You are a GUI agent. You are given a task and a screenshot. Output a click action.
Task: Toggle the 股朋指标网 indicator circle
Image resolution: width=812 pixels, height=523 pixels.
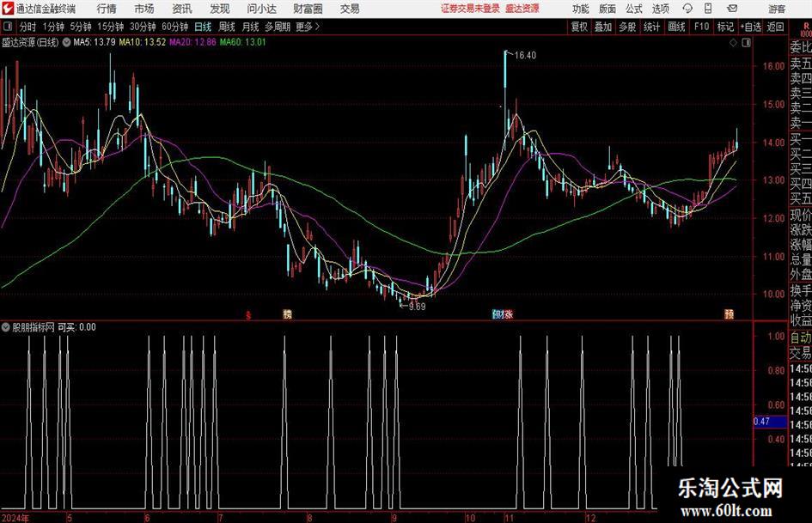(6, 327)
